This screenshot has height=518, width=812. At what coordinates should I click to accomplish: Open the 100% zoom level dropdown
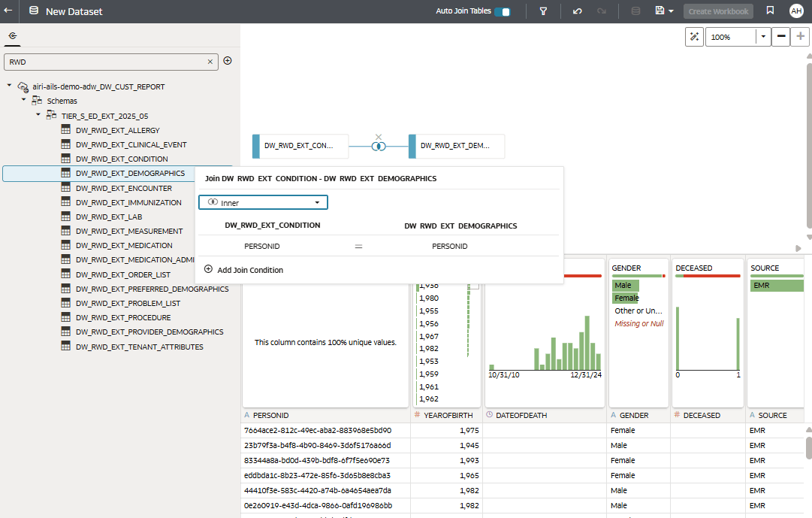coord(763,37)
